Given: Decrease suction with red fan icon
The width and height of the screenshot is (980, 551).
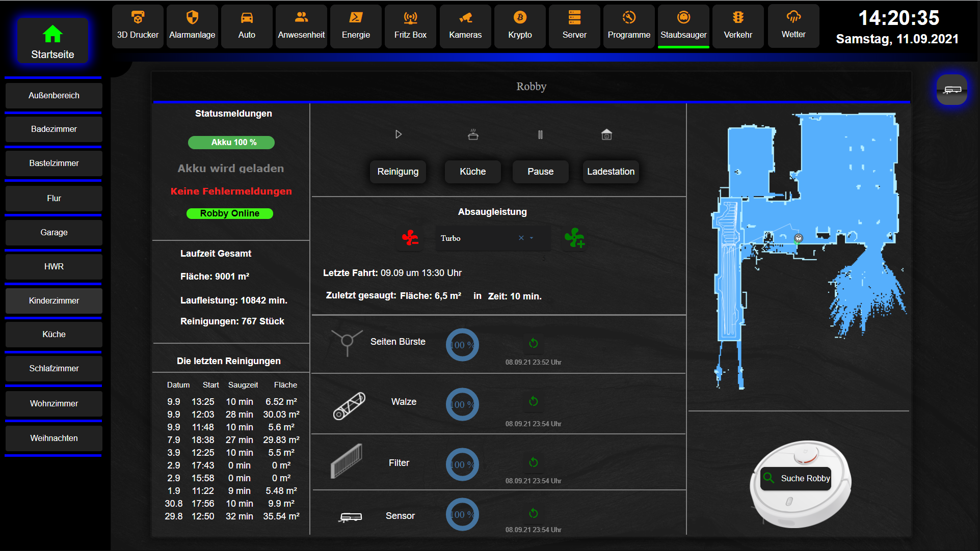Looking at the screenshot, I should 410,238.
